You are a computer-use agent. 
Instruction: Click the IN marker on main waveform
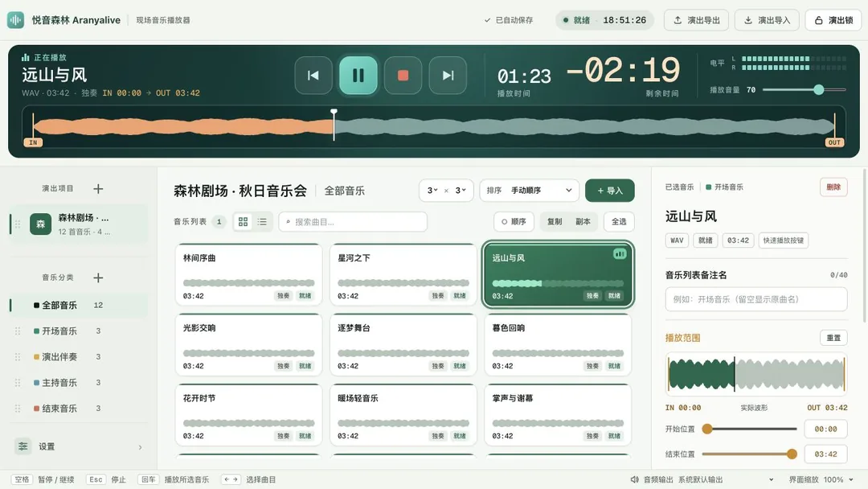tap(33, 142)
